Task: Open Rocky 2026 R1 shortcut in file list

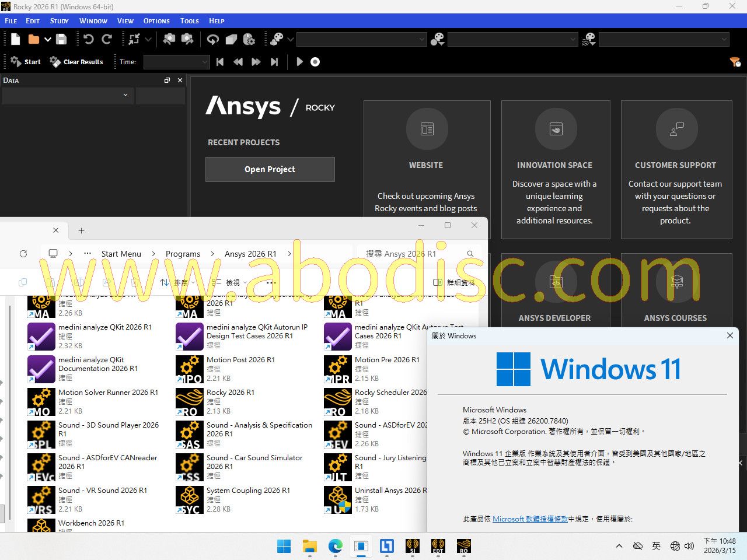Action: 230,393
